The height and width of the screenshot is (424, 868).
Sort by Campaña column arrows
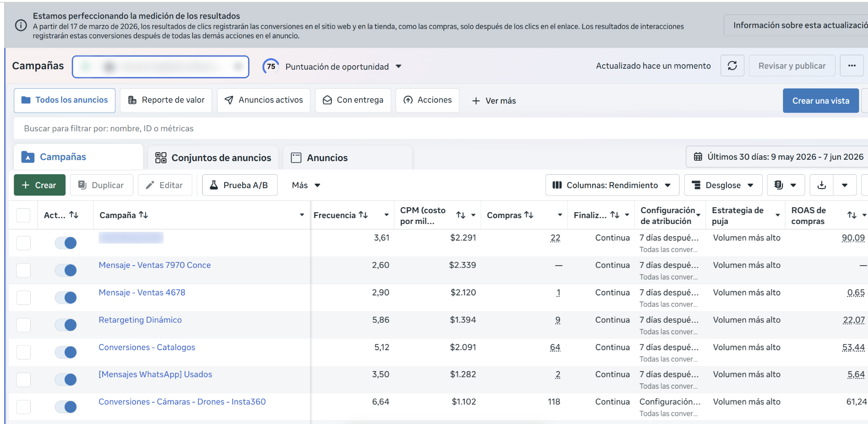(x=143, y=215)
